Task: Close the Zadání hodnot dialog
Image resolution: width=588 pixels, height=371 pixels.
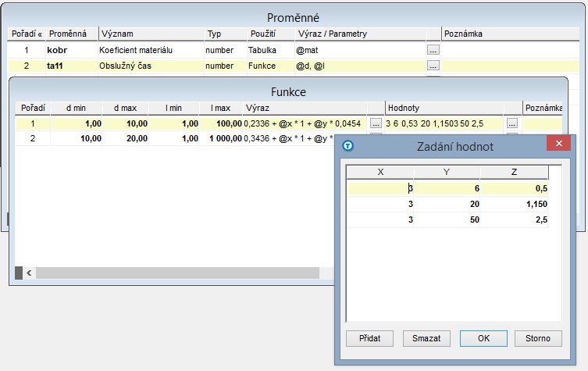Action: pyautogui.click(x=559, y=143)
